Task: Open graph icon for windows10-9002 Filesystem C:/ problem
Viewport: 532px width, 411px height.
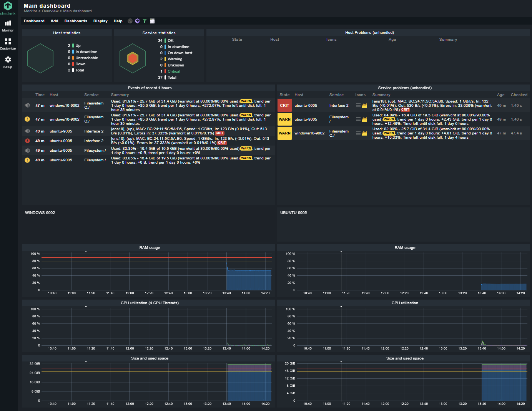Action: click(364, 133)
